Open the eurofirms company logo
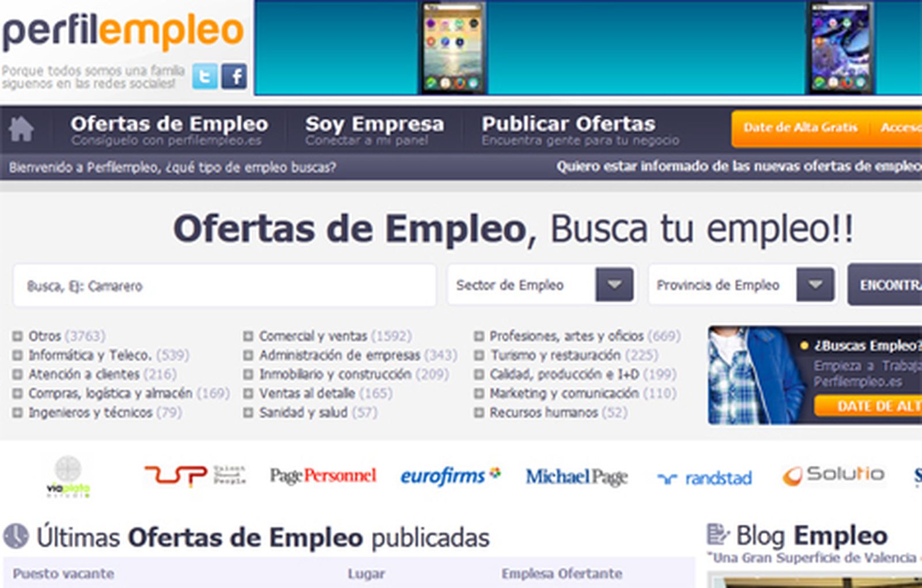The height and width of the screenshot is (588, 922). pyautogui.click(x=451, y=476)
